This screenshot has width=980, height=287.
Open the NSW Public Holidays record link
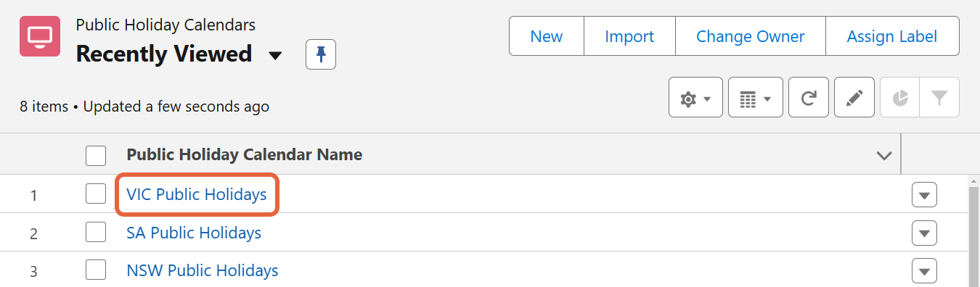203,271
